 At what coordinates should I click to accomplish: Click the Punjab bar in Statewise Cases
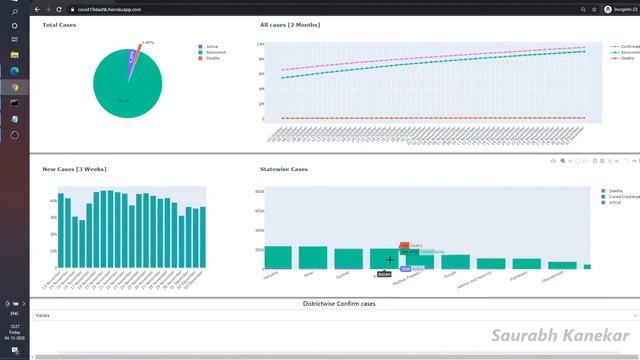point(456,262)
